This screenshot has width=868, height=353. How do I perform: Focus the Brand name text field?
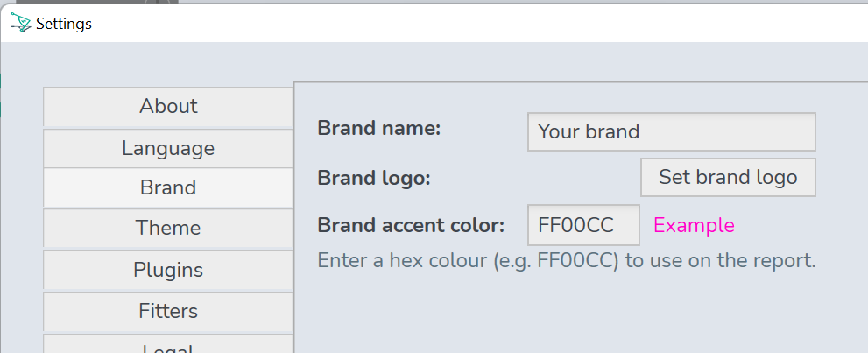pyautogui.click(x=672, y=131)
